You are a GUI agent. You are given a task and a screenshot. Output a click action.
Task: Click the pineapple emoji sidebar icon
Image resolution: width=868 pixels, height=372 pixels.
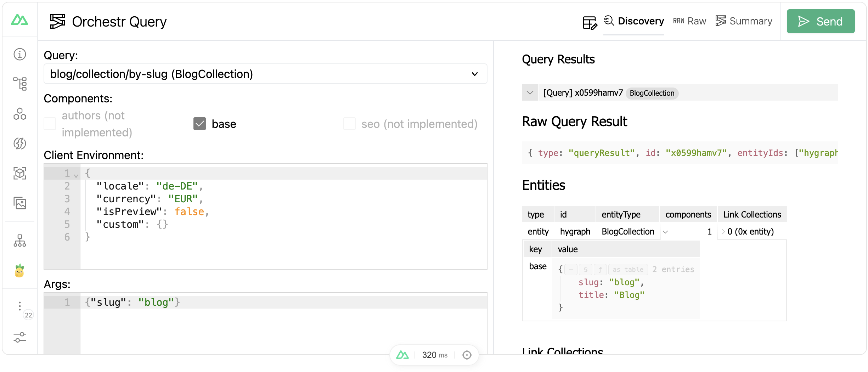19,271
